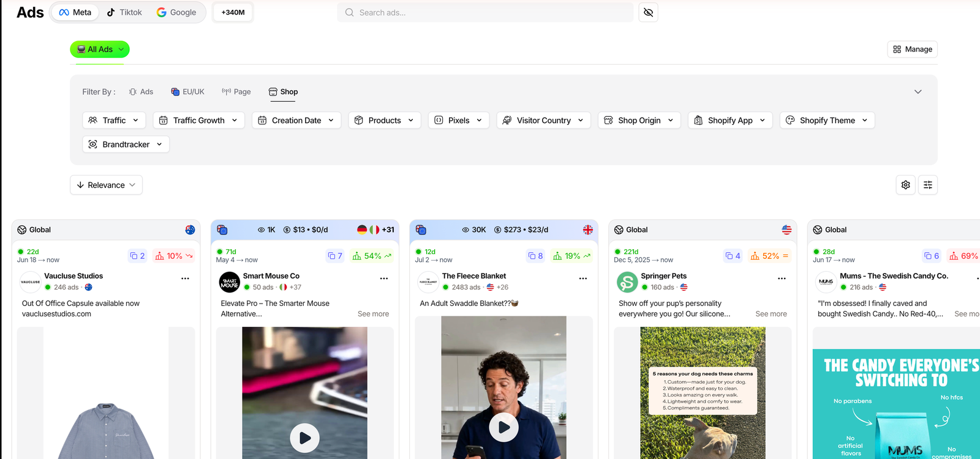Image resolution: width=980 pixels, height=459 pixels.
Task: Click the Springer Pets logo avatar
Action: pyautogui.click(x=627, y=282)
